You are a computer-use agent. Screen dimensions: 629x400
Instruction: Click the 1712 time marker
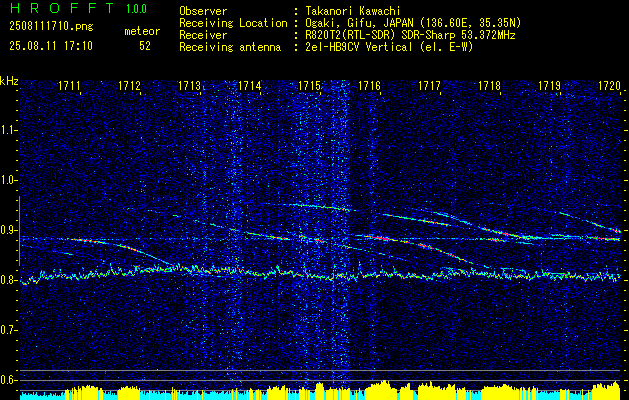click(x=130, y=86)
